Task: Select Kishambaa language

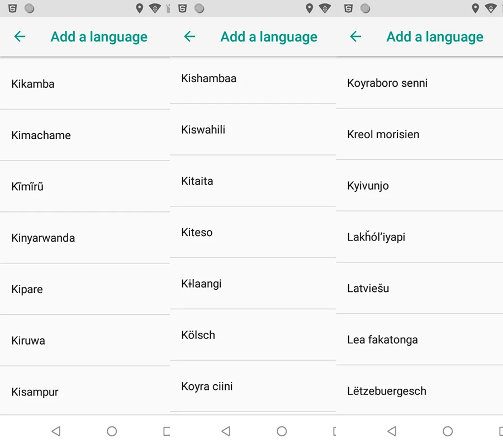Action: click(253, 80)
